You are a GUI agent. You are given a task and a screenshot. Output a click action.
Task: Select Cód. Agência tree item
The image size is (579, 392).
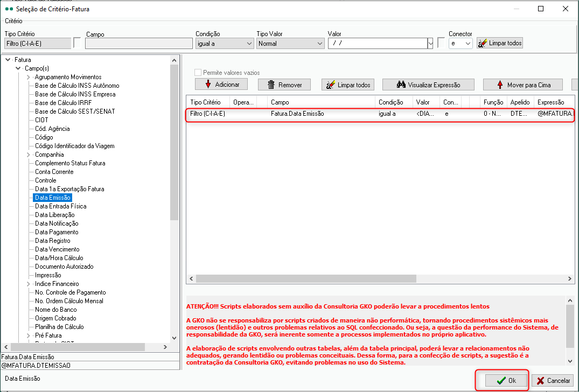[52, 129]
